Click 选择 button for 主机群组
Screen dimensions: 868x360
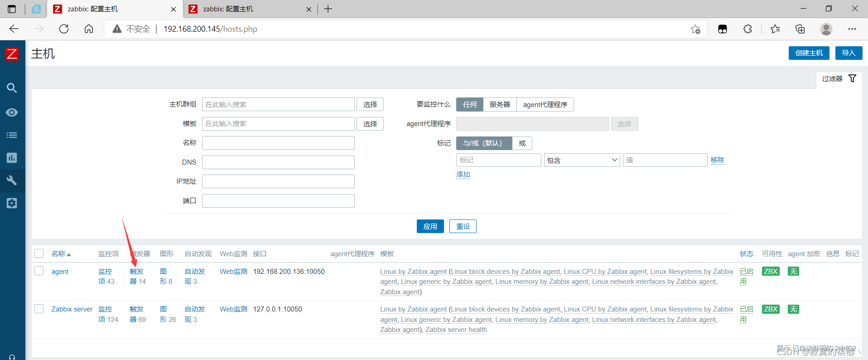pos(370,105)
